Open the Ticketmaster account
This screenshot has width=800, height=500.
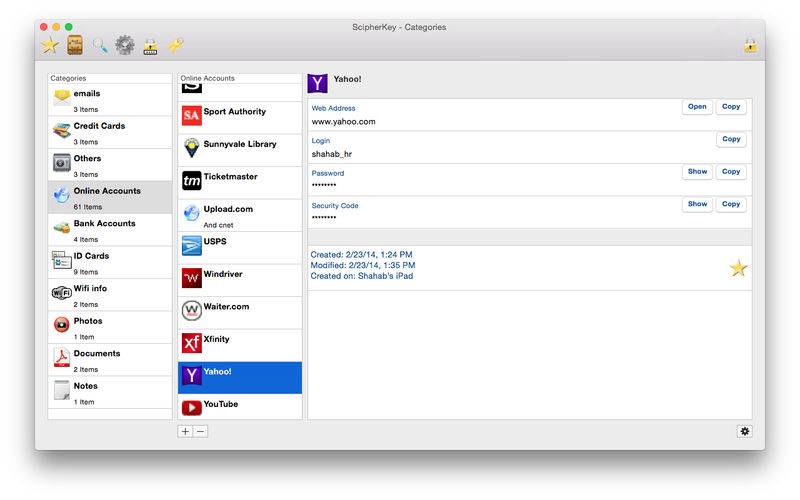coord(240,183)
